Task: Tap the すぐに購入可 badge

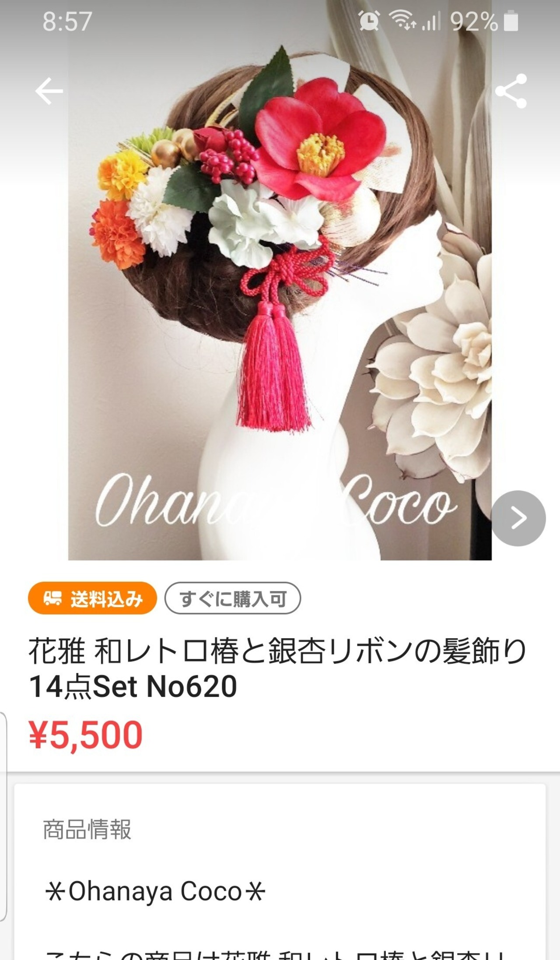Action: pos(232,598)
